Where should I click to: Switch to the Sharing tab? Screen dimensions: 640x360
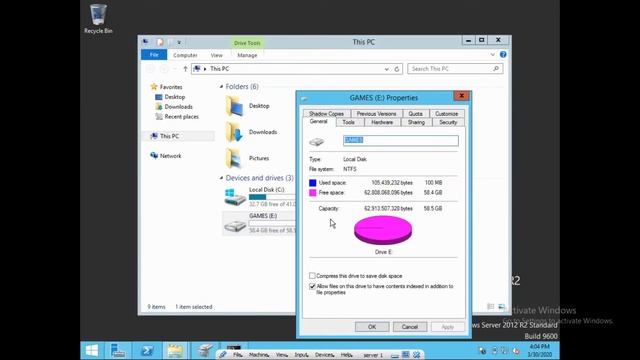(416, 122)
